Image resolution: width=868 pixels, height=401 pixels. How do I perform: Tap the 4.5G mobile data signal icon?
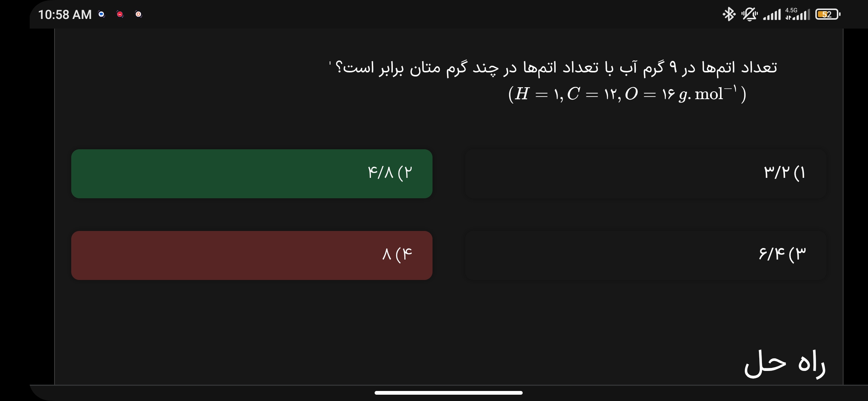click(798, 14)
